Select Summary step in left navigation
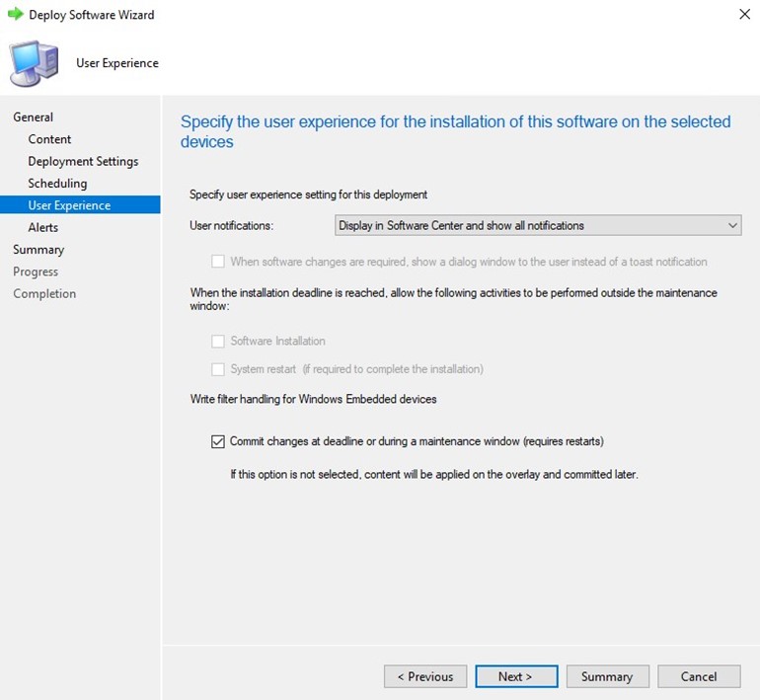Image resolution: width=760 pixels, height=700 pixels. pos(38,250)
